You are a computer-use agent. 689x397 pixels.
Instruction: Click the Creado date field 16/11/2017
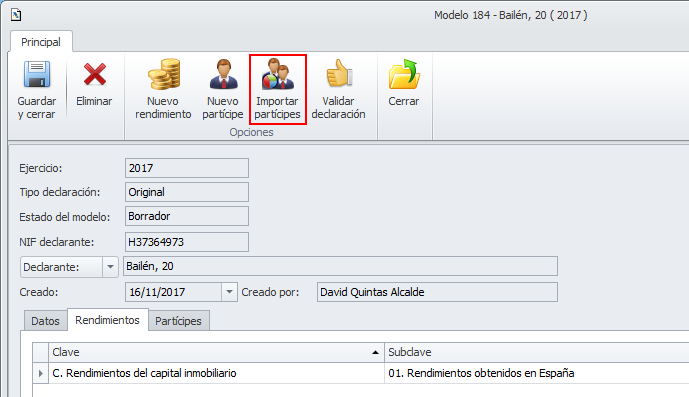tap(174, 292)
